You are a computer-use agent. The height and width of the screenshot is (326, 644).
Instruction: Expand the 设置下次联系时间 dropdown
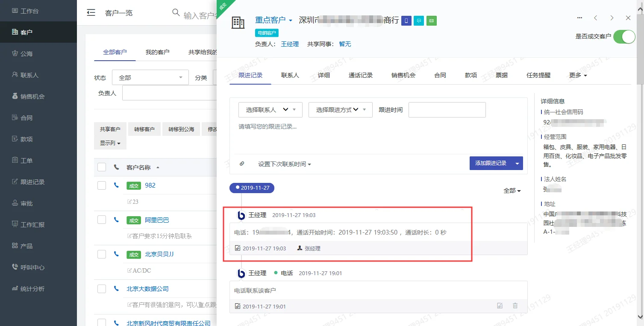(x=285, y=164)
